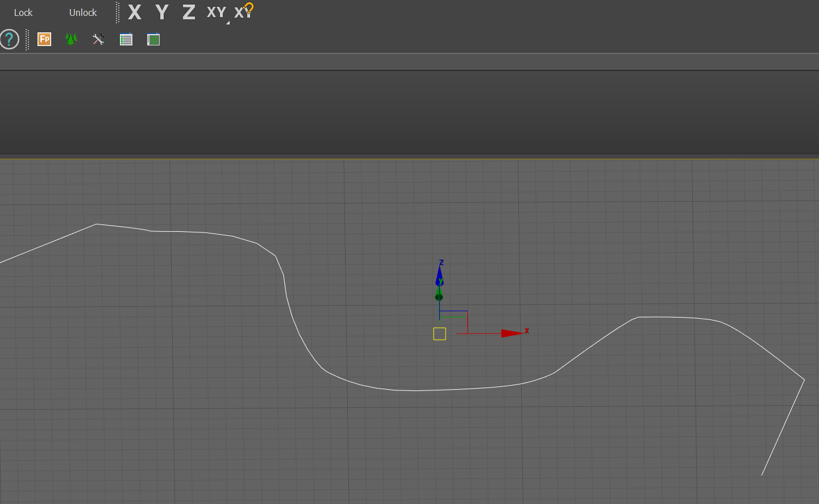Open the Forest Pack panel via FP icon
Screen dimensions: 819x504
[x=44, y=39]
